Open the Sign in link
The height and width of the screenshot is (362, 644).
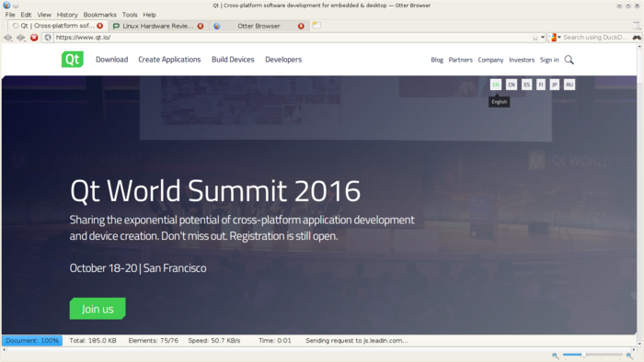[549, 60]
